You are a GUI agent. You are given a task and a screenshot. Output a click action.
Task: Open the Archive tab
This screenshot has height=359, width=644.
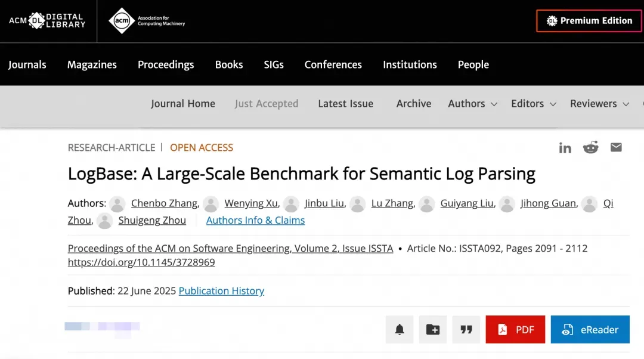[414, 104]
